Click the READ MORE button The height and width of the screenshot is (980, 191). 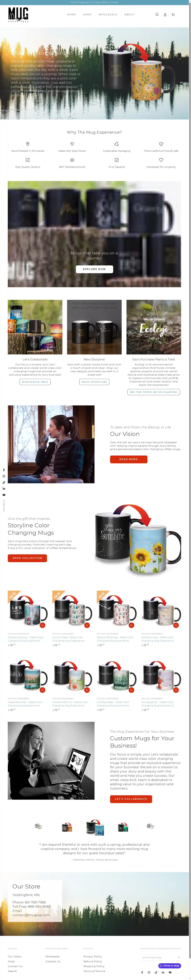pyautogui.click(x=129, y=459)
